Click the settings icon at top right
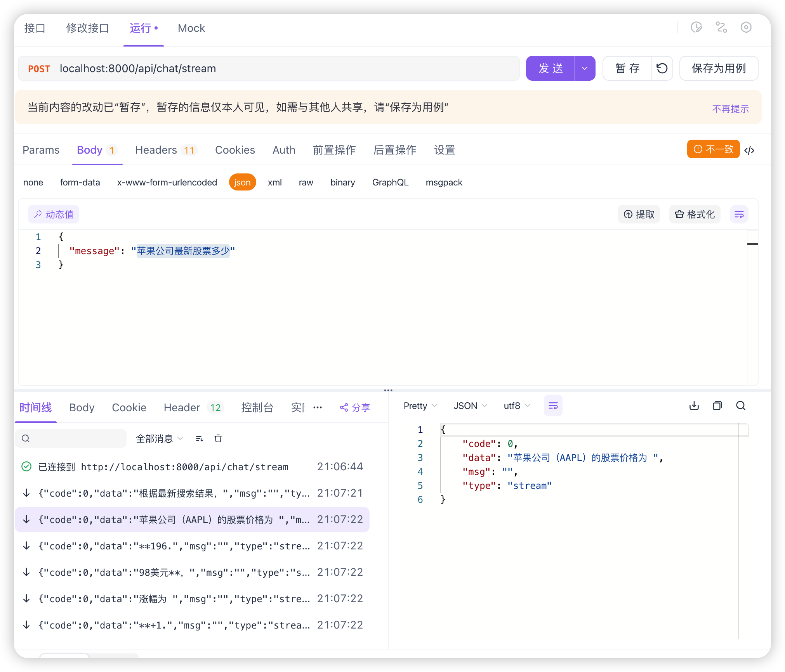785x672 pixels. pyautogui.click(x=746, y=28)
